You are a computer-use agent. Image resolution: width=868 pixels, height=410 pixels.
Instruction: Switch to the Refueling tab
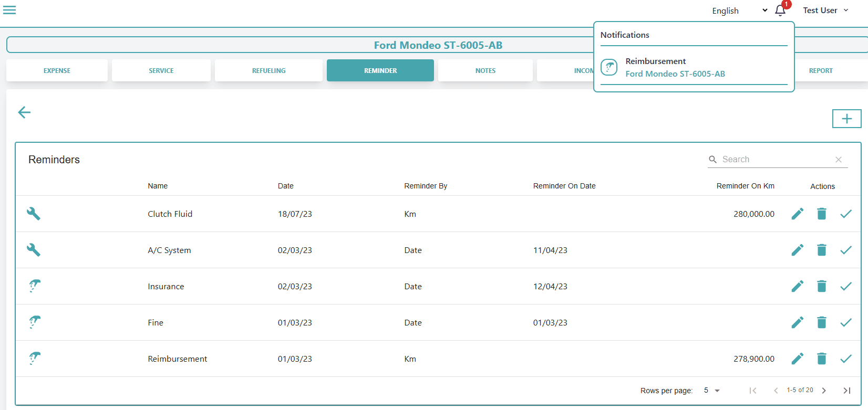[268, 70]
